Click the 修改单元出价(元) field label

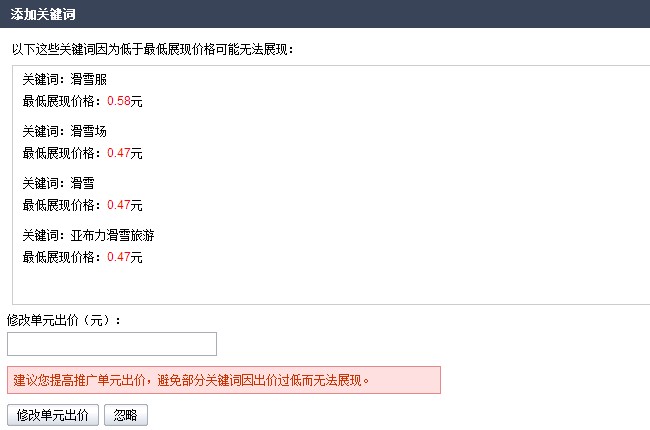coord(64,320)
